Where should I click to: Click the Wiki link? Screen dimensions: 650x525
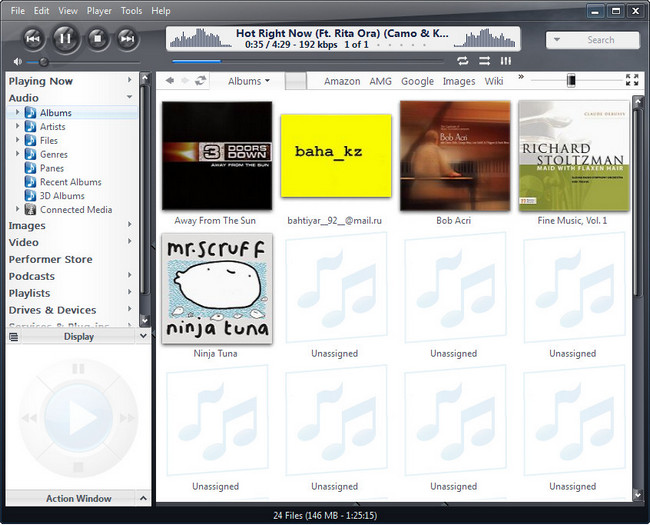[x=493, y=81]
